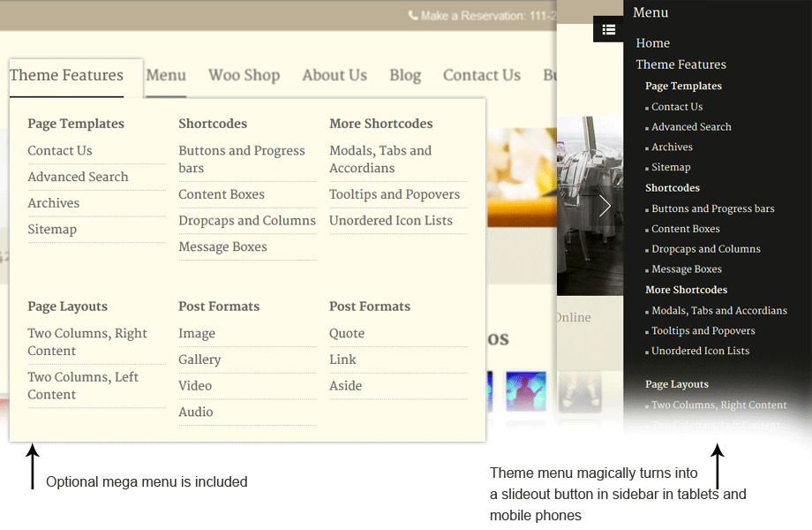Select Content Boxes in dark sidebar

[x=686, y=229]
